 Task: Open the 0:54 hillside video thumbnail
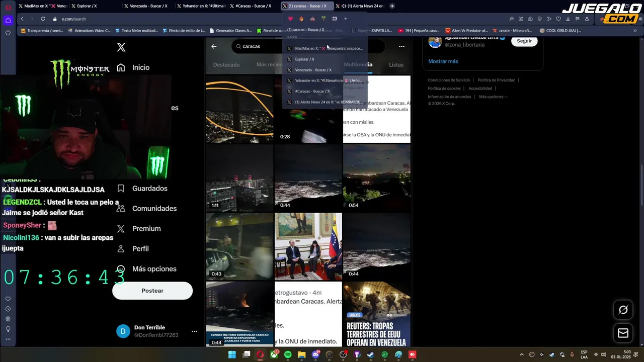tap(377, 178)
